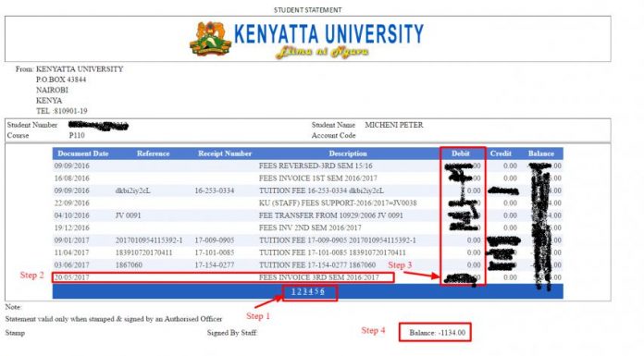Select the date 03/06/2017
The height and width of the screenshot is (356, 644).
(x=72, y=264)
